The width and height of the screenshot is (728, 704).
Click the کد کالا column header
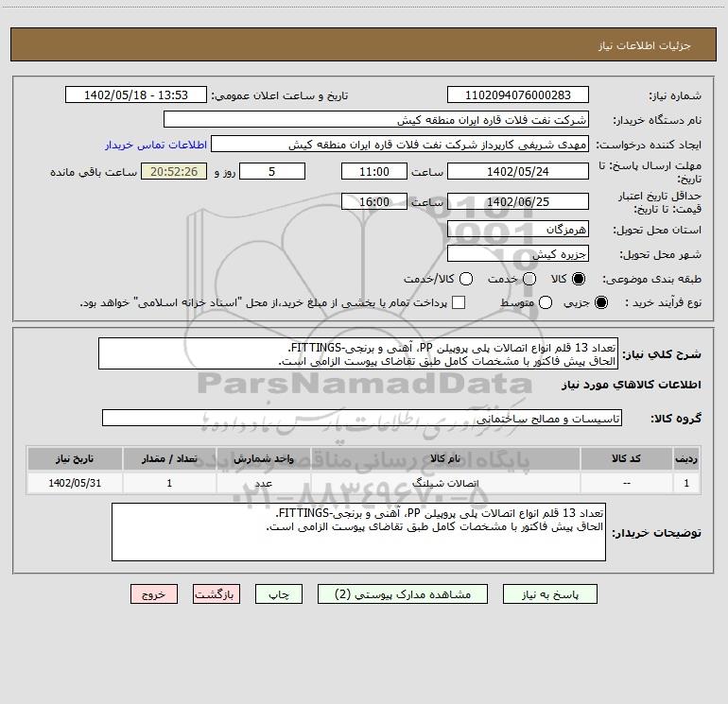click(626, 458)
